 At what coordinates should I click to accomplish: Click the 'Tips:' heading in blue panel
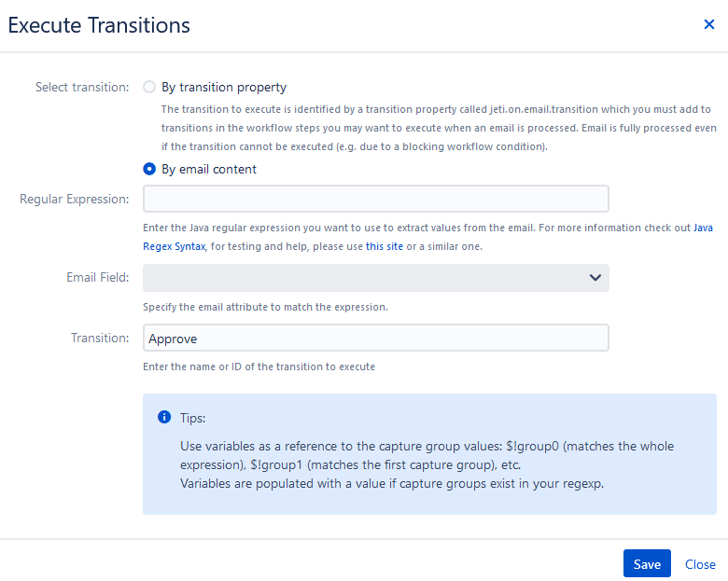pyautogui.click(x=192, y=418)
